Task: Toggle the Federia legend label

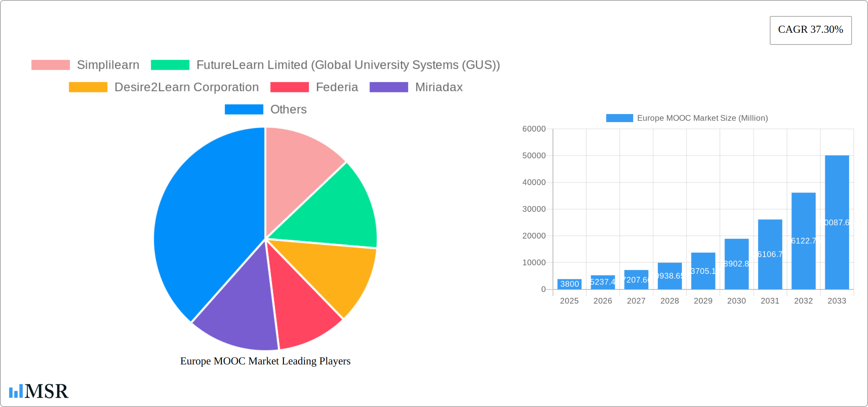Action: tap(337, 87)
